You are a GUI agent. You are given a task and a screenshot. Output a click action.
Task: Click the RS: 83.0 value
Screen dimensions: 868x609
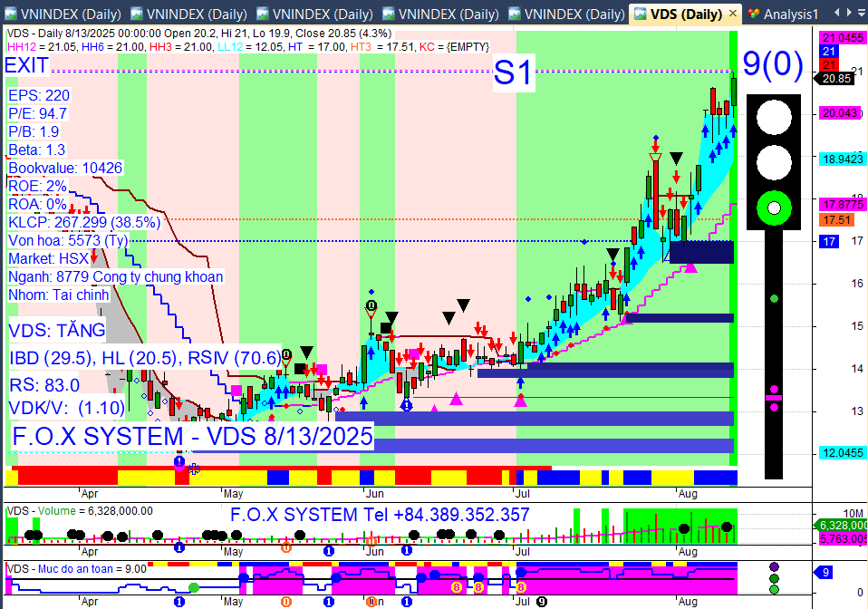pos(44,385)
